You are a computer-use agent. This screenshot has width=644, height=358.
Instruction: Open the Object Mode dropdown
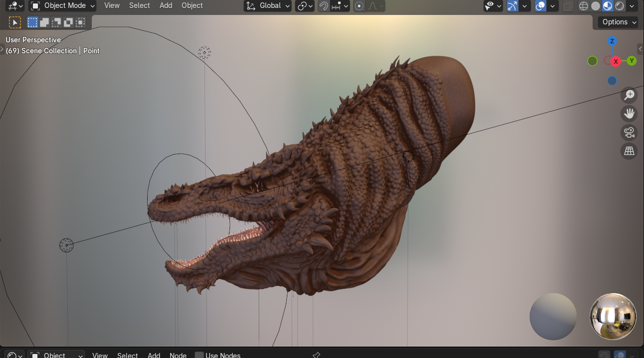click(62, 6)
